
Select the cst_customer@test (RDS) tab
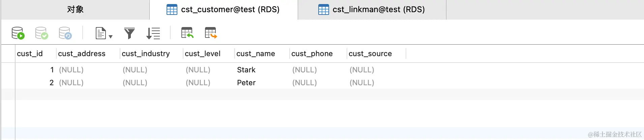point(224,9)
